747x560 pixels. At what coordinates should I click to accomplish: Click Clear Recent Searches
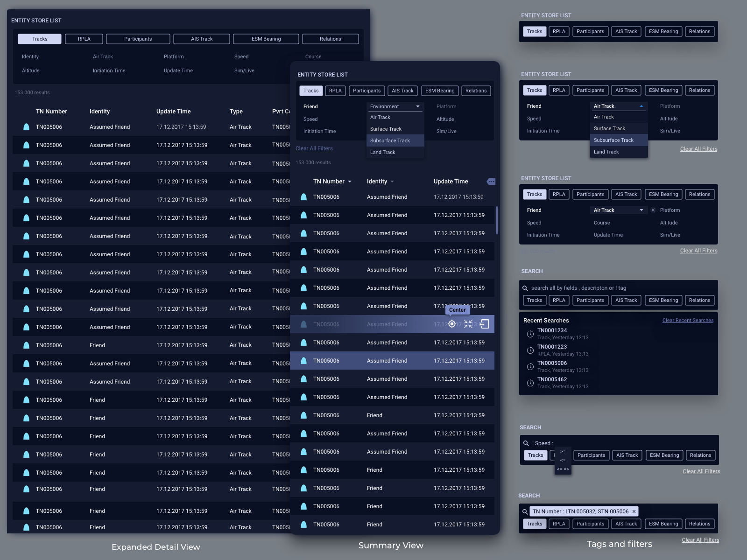tap(688, 320)
